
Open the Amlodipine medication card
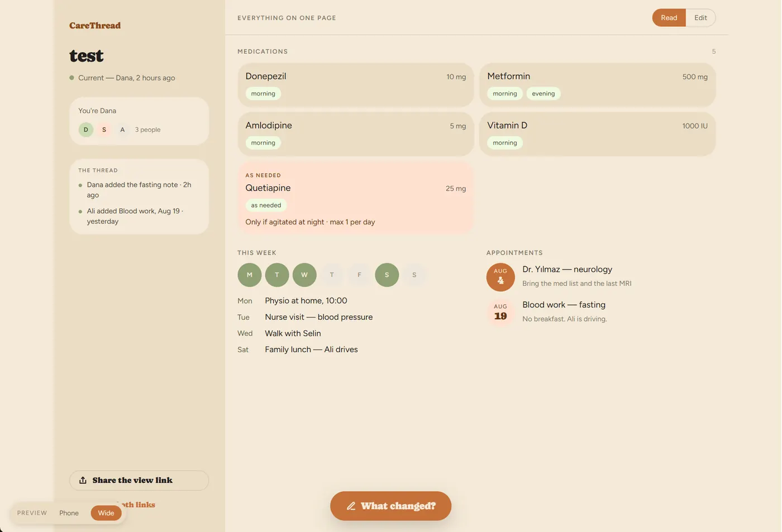tap(356, 134)
